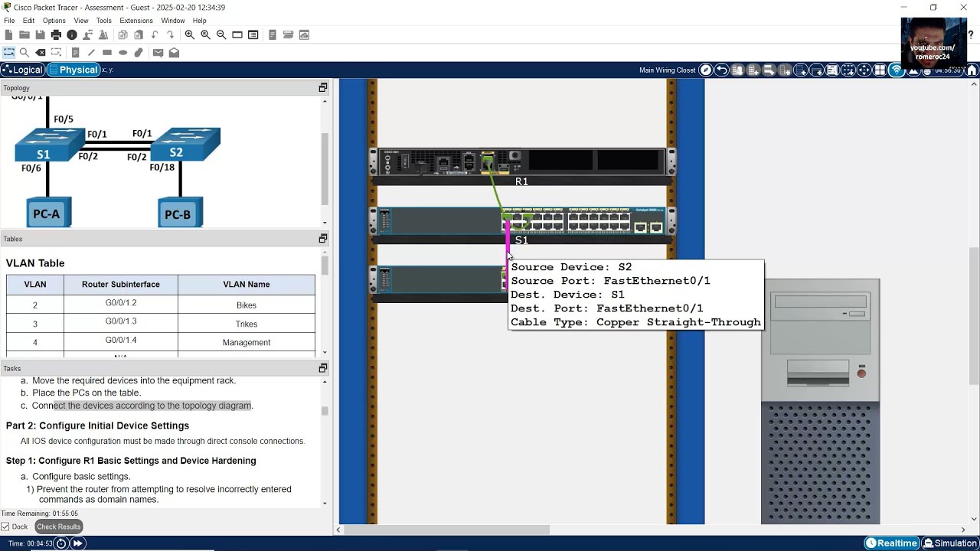The width and height of the screenshot is (980, 551).
Task: Toggle the grid view icon
Action: tap(880, 70)
